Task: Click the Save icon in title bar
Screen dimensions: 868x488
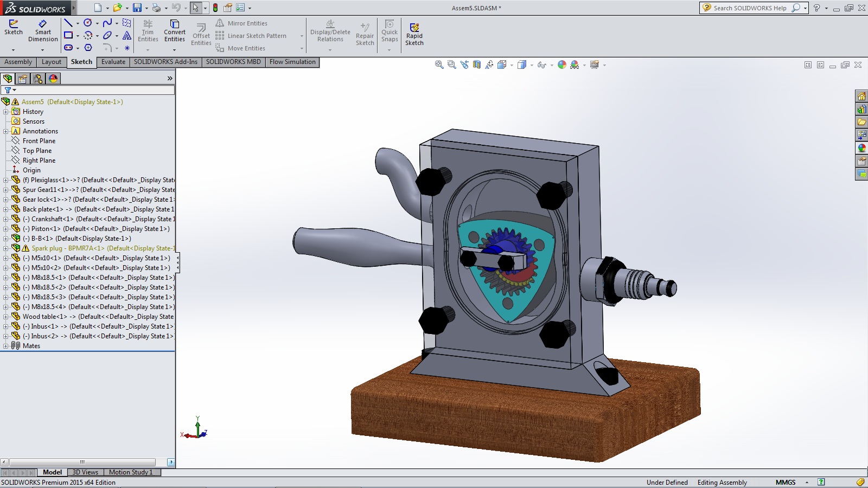Action: [x=137, y=8]
